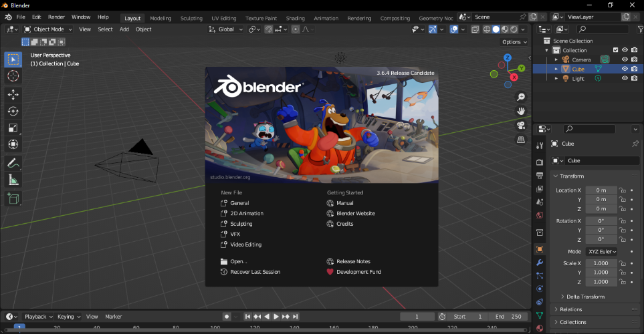Open the Global orientation dropdown
The height and width of the screenshot is (334, 644).
(x=225, y=29)
